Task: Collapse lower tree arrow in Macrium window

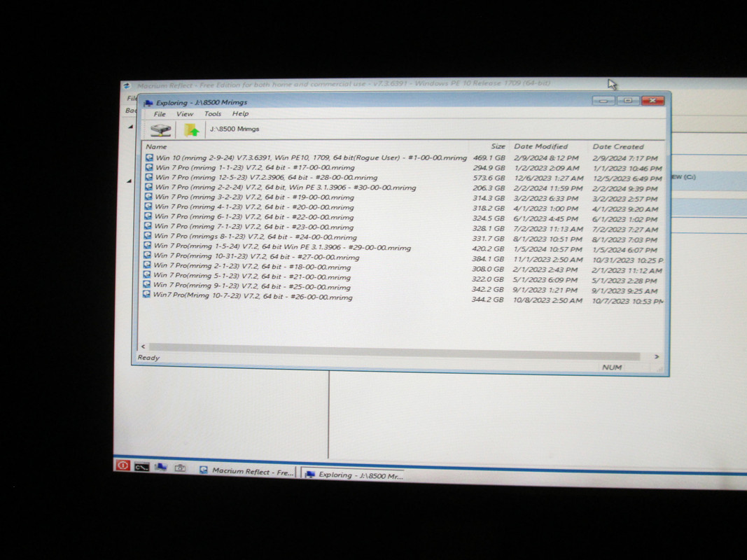Action: point(130,181)
